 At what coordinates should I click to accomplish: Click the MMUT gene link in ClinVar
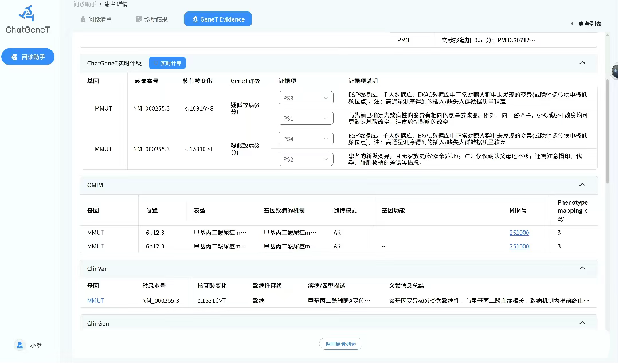click(x=96, y=300)
